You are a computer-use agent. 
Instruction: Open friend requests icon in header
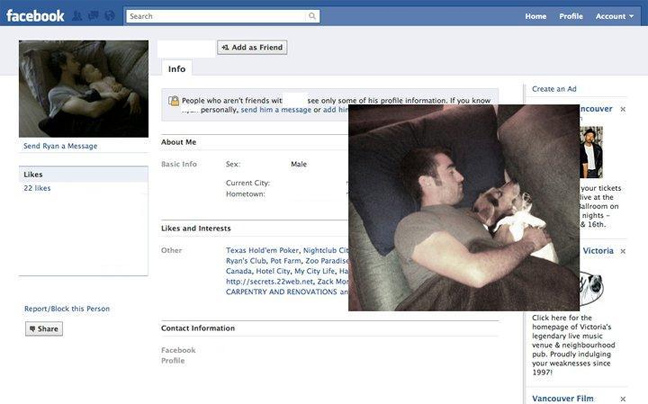click(x=77, y=16)
